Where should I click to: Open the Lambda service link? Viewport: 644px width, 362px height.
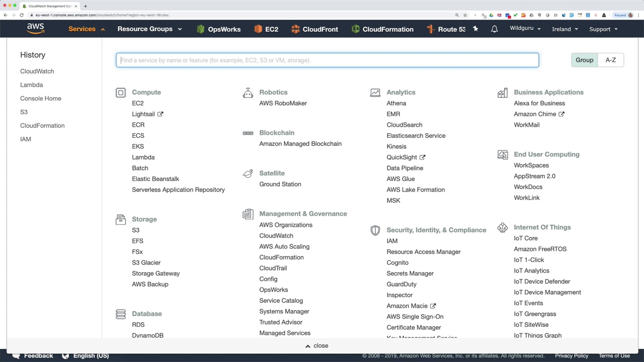click(143, 157)
